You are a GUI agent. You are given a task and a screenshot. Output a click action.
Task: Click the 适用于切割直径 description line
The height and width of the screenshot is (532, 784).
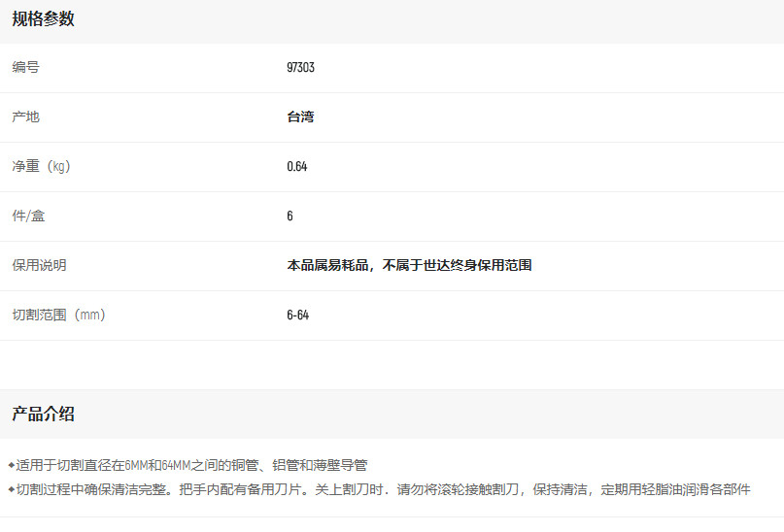(191, 466)
